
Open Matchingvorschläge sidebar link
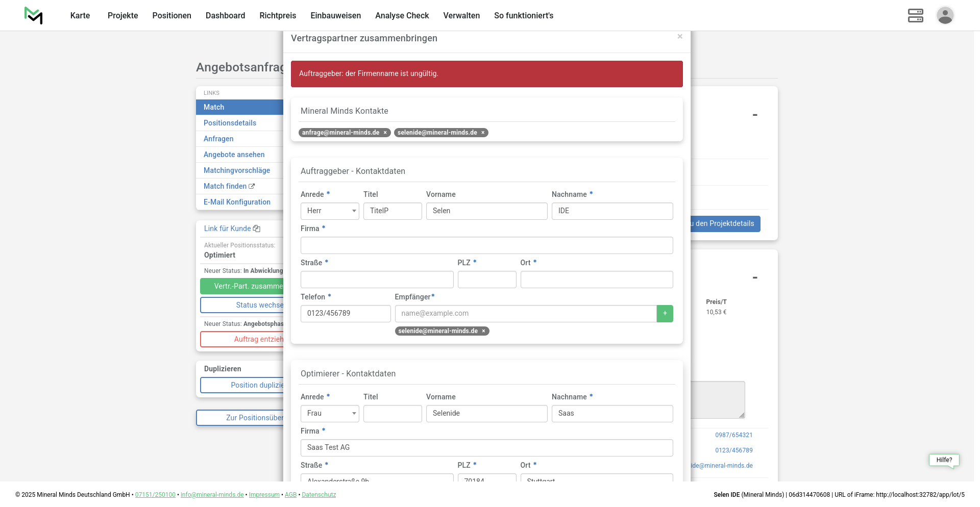click(x=237, y=170)
